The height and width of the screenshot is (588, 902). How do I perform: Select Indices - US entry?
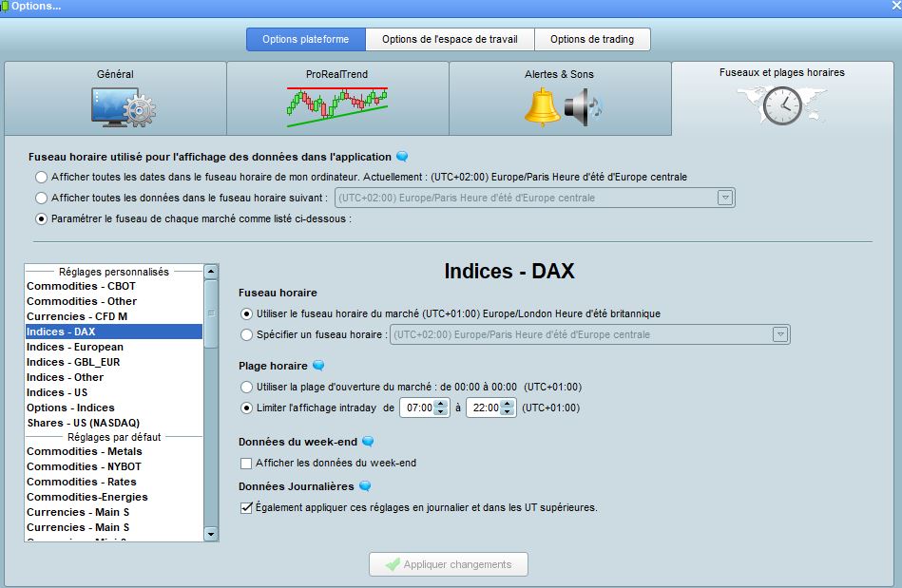click(114, 392)
